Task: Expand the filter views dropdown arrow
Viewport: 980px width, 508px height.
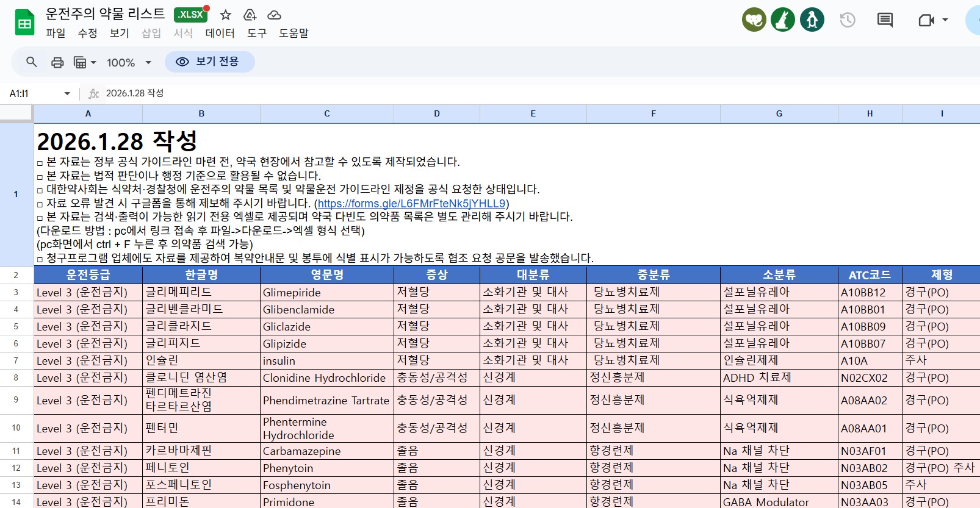Action: coord(93,62)
